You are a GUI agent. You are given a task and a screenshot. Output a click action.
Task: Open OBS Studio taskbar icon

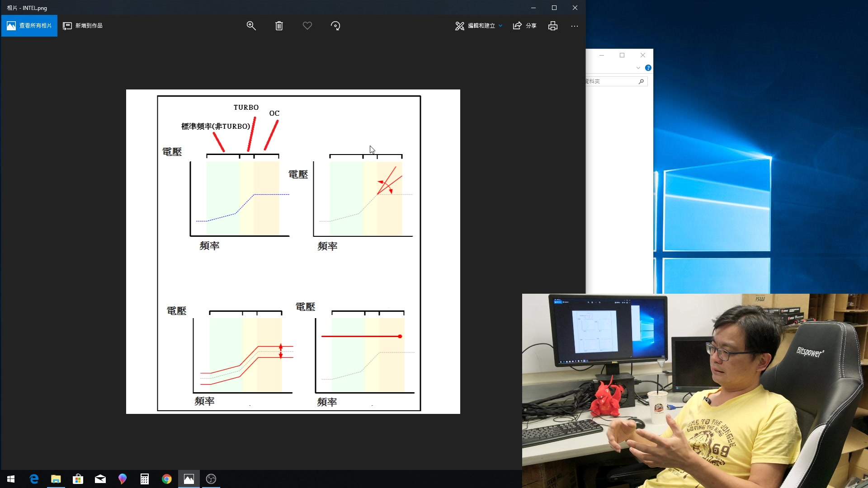coord(211,479)
